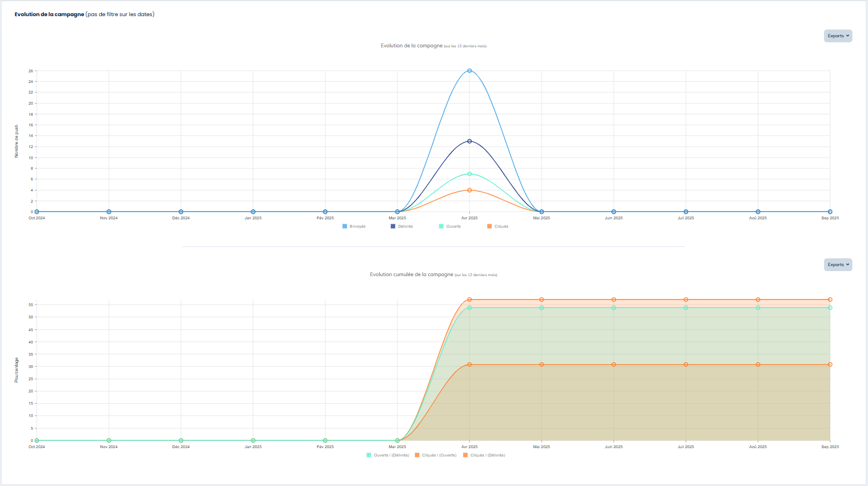Open the Exports dropdown of the cumulative chart
Image resolution: width=868 pixels, height=486 pixels.
click(838, 264)
